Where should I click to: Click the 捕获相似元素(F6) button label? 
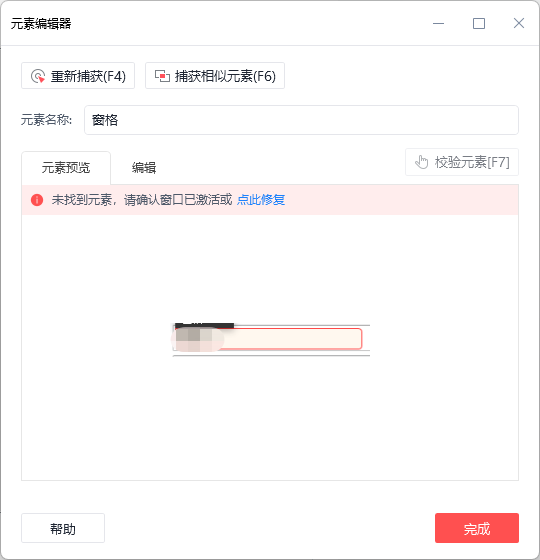click(x=225, y=76)
